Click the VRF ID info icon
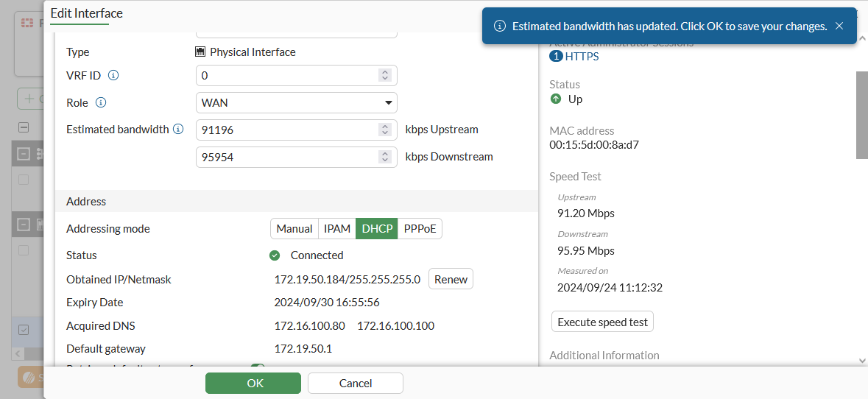 [x=114, y=76]
